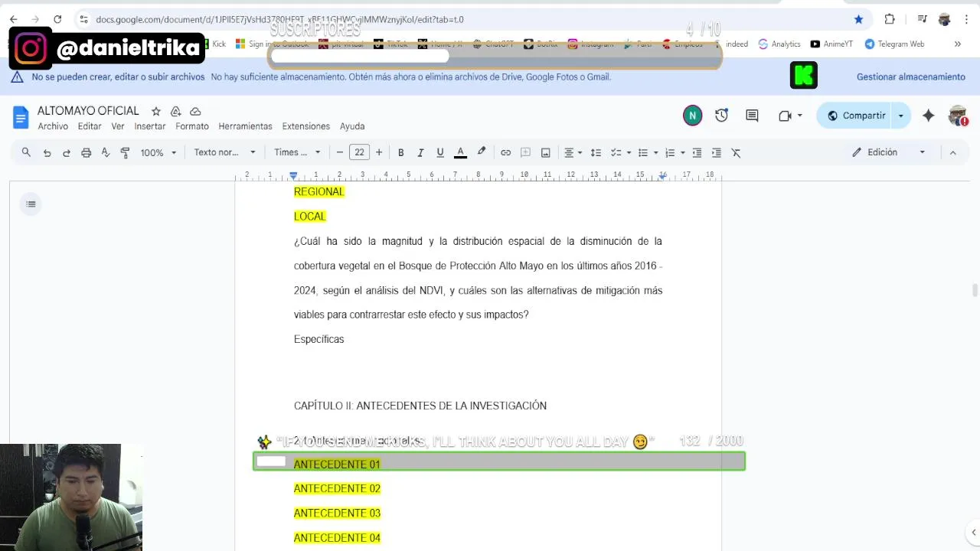Open the Formato menu

click(192, 126)
